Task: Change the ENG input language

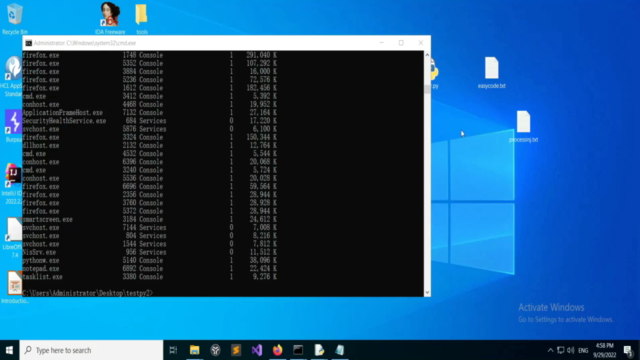Action: pyautogui.click(x=583, y=350)
